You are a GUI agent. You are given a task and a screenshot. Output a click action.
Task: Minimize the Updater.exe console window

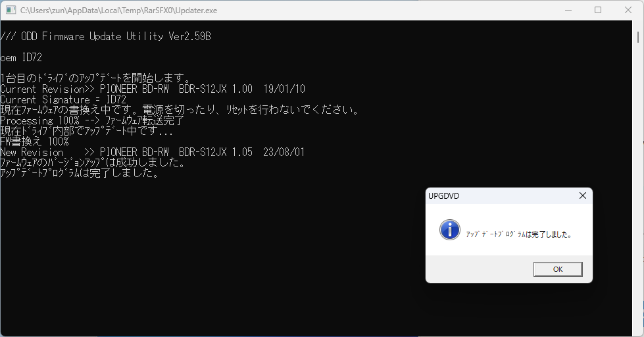567,11
